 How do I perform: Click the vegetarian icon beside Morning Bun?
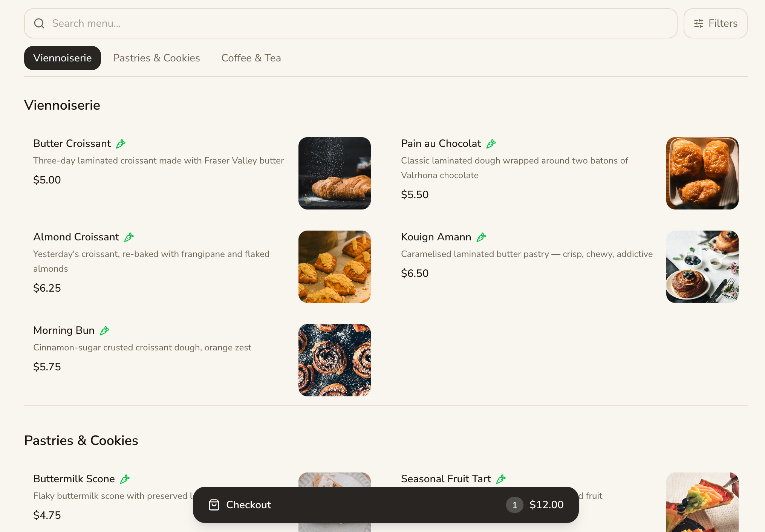[104, 330]
